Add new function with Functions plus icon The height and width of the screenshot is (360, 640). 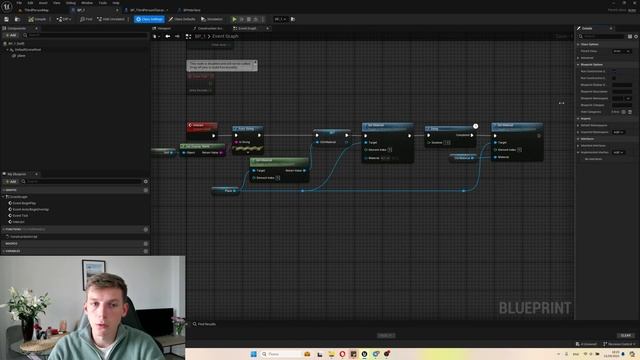[x=146, y=229]
